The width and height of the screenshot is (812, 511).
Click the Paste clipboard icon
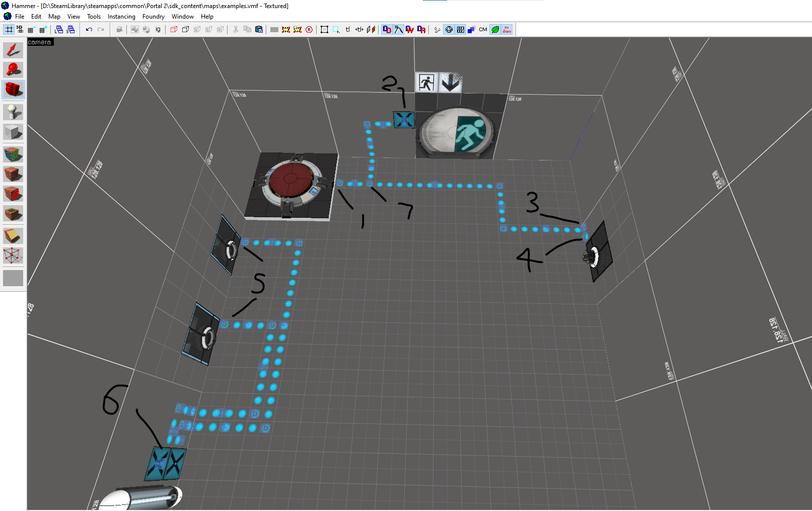click(259, 30)
